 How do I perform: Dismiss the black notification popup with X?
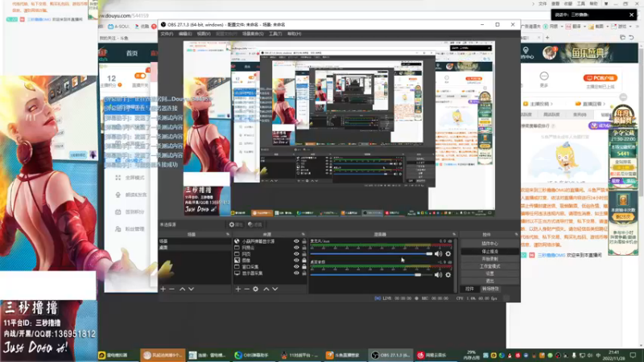(631, 14)
